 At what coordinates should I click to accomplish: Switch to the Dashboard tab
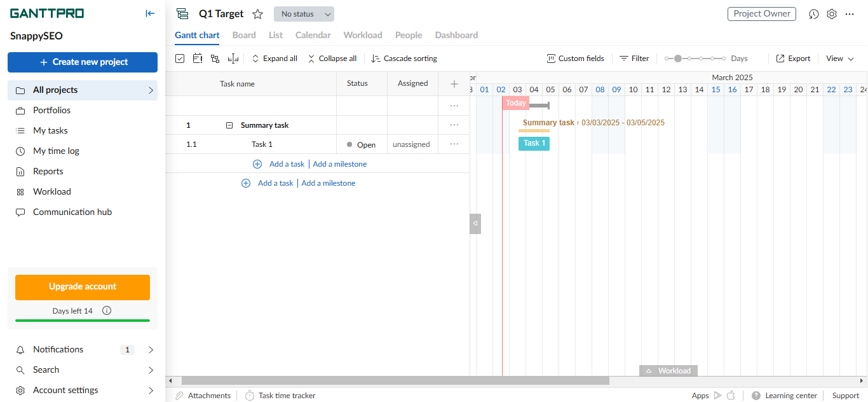click(456, 35)
